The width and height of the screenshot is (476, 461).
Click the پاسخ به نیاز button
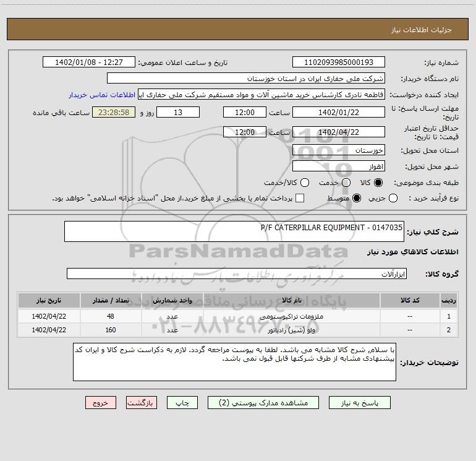[x=359, y=403]
